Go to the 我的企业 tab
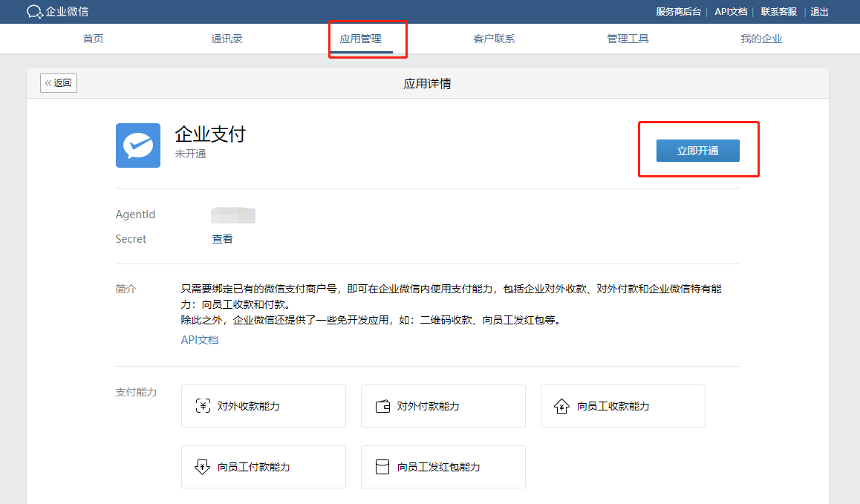The width and height of the screenshot is (860, 504). pyautogui.click(x=761, y=39)
